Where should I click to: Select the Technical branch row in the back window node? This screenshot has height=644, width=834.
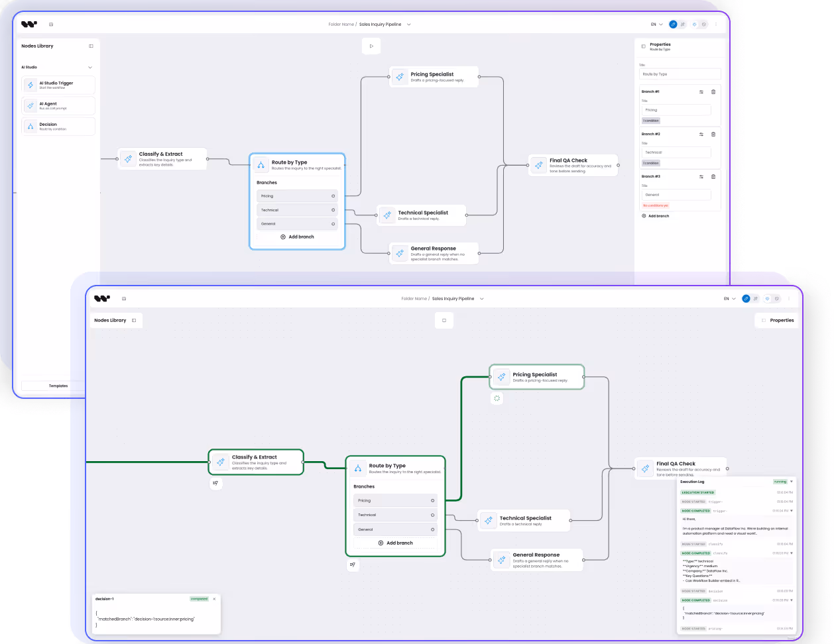(297, 210)
